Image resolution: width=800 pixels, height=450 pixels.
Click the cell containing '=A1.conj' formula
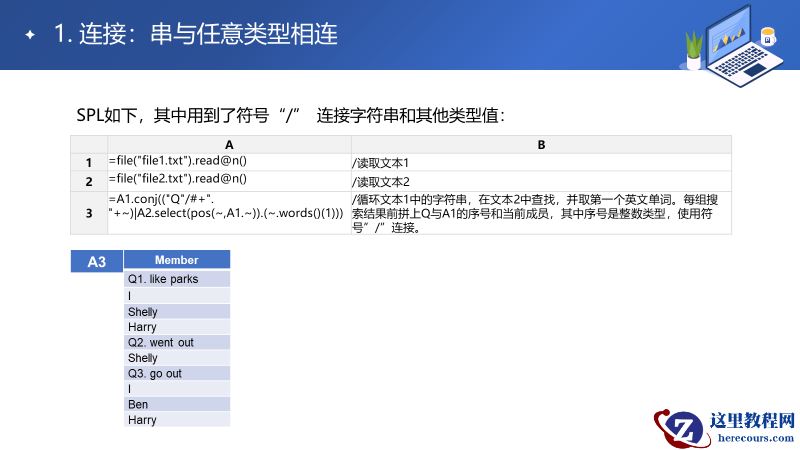click(229, 213)
